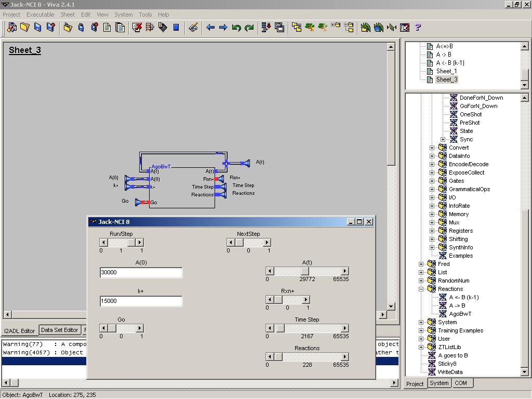Image resolution: width=532 pixels, height=399 pixels.
Task: Click the blue square stop icon
Action: (176, 27)
